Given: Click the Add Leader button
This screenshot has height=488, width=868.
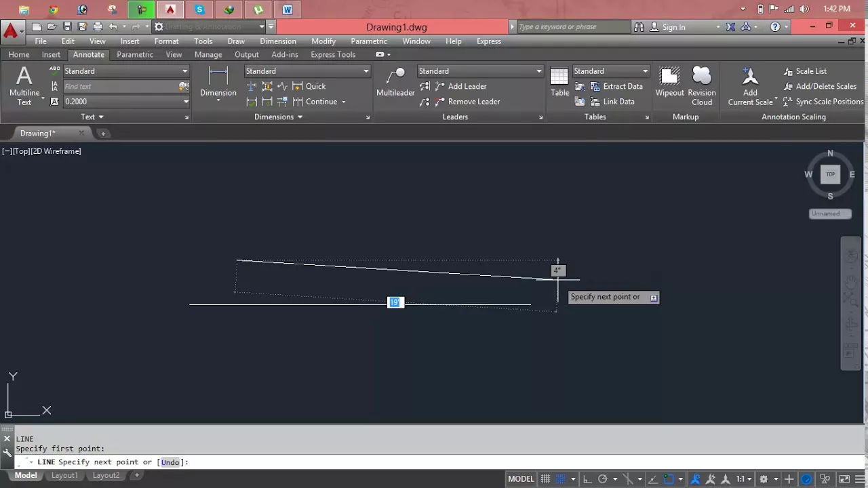Looking at the screenshot, I should click(x=461, y=86).
